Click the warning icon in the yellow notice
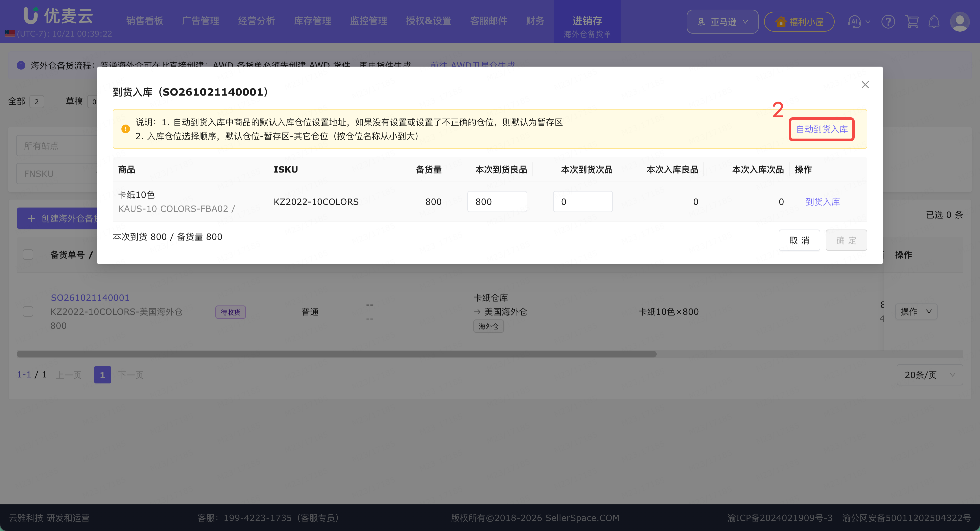 (x=126, y=129)
